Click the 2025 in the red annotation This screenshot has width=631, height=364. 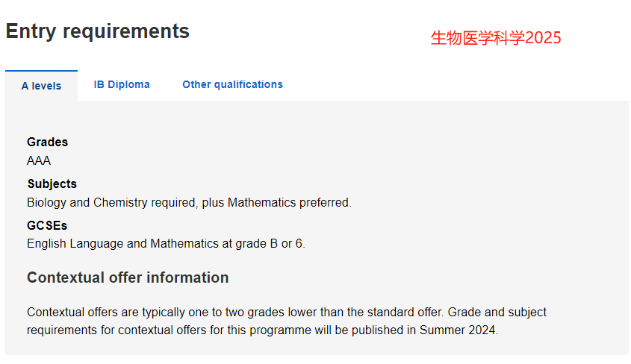pyautogui.click(x=543, y=38)
